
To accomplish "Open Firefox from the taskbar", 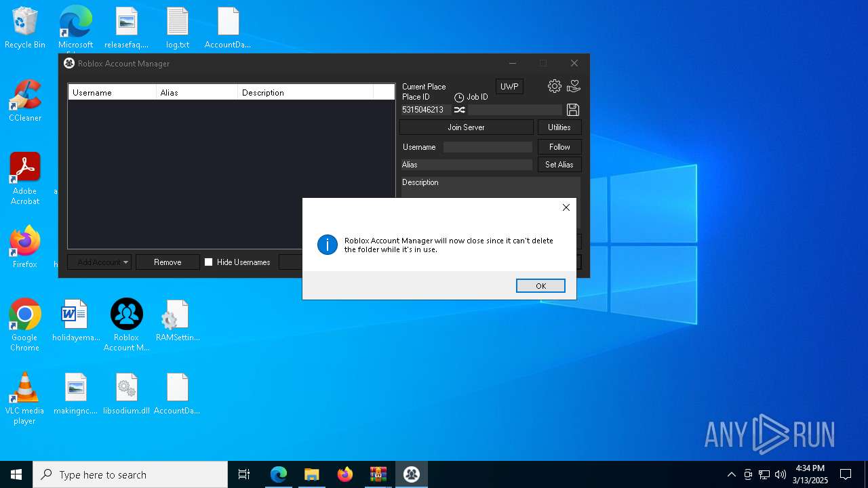I will pyautogui.click(x=345, y=474).
